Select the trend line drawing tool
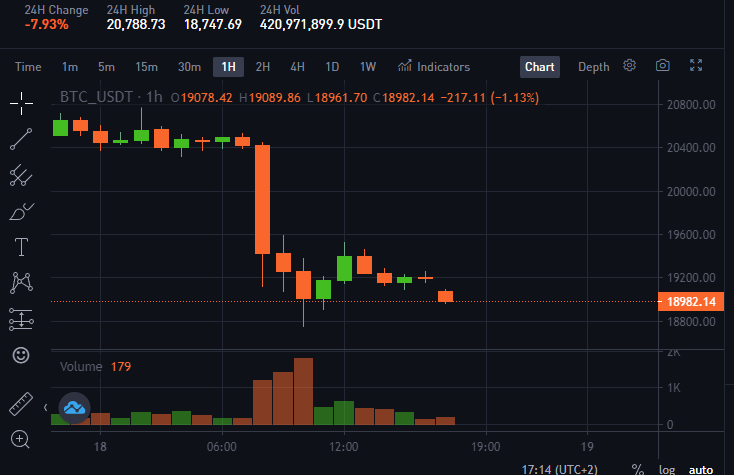 click(21, 139)
